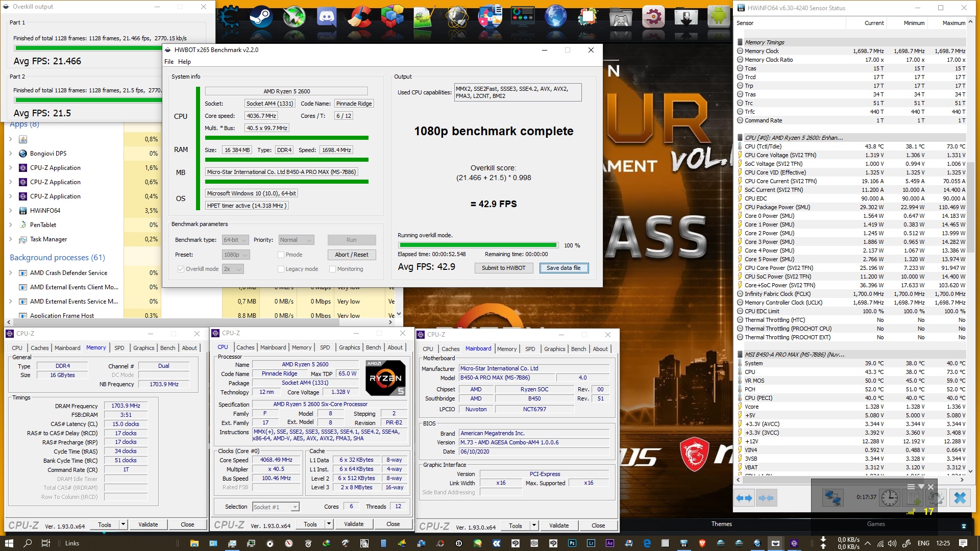Open Photoshop from the taskbar
Screen dimensions: 980x551
[572, 543]
